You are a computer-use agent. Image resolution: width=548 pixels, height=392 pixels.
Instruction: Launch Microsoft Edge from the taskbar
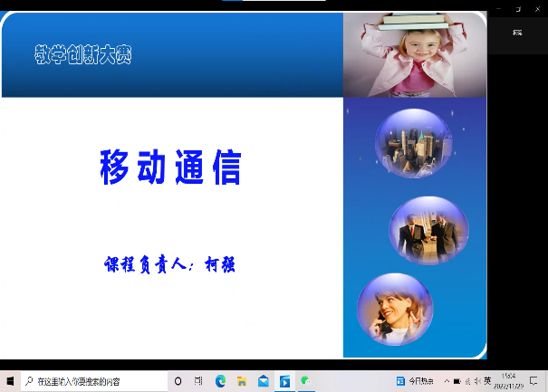coord(220,381)
